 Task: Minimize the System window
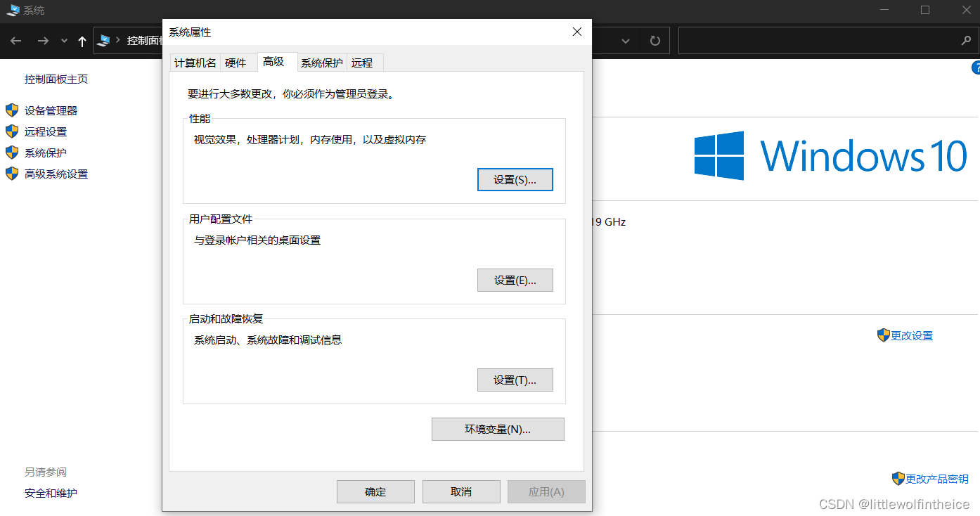884,10
